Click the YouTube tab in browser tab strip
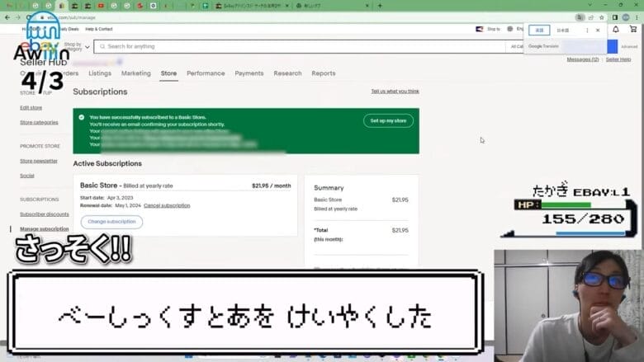Image resolution: width=644 pixels, height=362 pixels. (101, 6)
